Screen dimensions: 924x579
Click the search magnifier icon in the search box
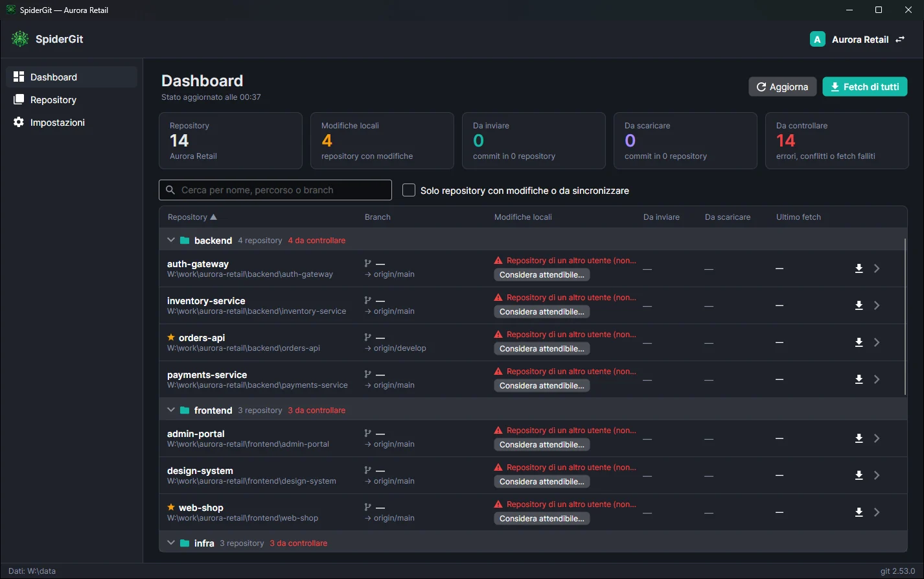point(170,190)
